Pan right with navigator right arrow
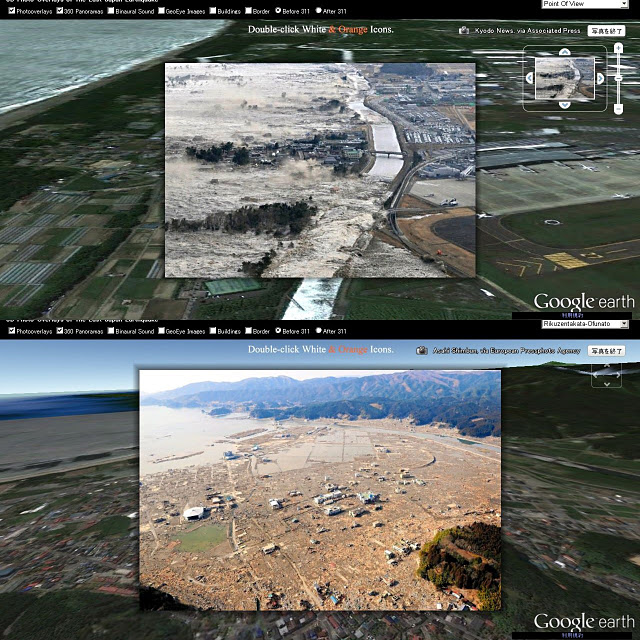This screenshot has height=640, width=640. point(600,78)
